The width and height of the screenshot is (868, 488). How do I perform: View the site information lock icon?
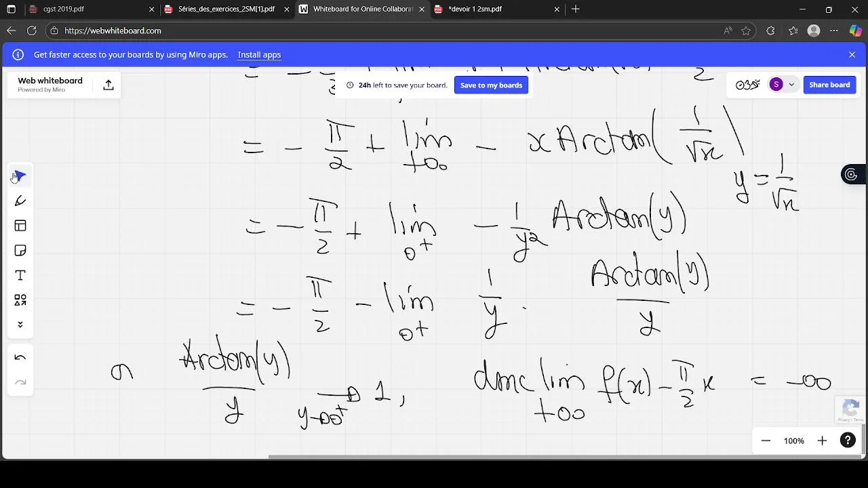54,30
